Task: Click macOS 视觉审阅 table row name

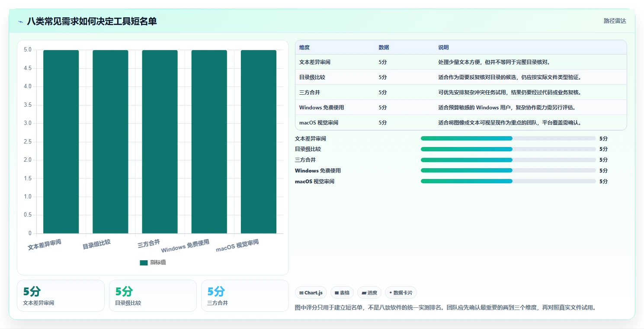Action: [319, 123]
